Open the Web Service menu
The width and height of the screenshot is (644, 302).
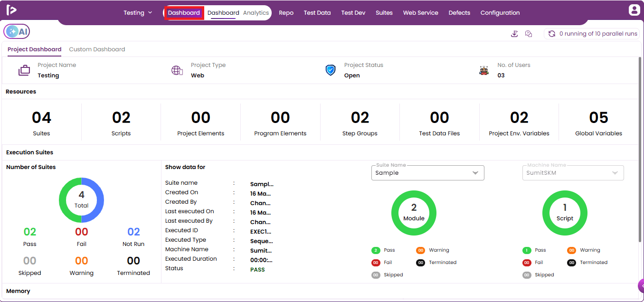coord(421,13)
